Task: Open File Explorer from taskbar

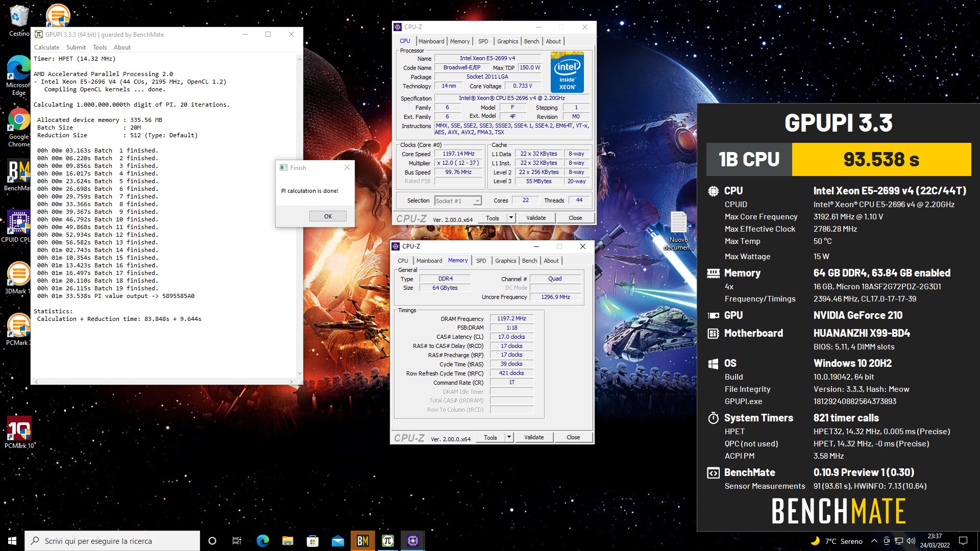Action: (x=287, y=541)
